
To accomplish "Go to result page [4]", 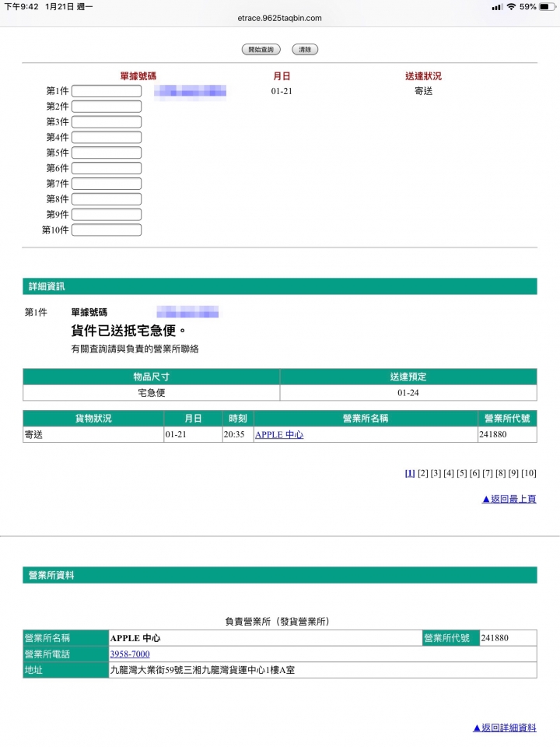I will 449,473.
